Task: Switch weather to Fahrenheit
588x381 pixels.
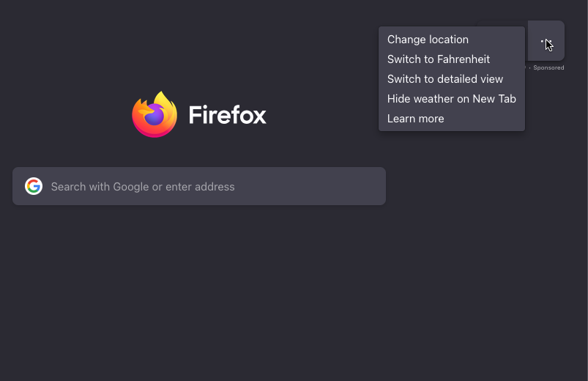Action: pos(439,59)
